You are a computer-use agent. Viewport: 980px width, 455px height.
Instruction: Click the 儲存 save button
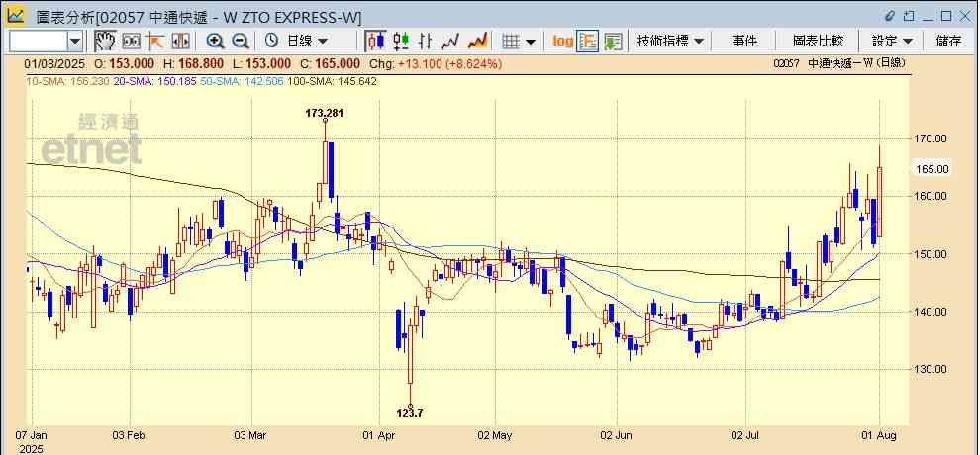(948, 42)
